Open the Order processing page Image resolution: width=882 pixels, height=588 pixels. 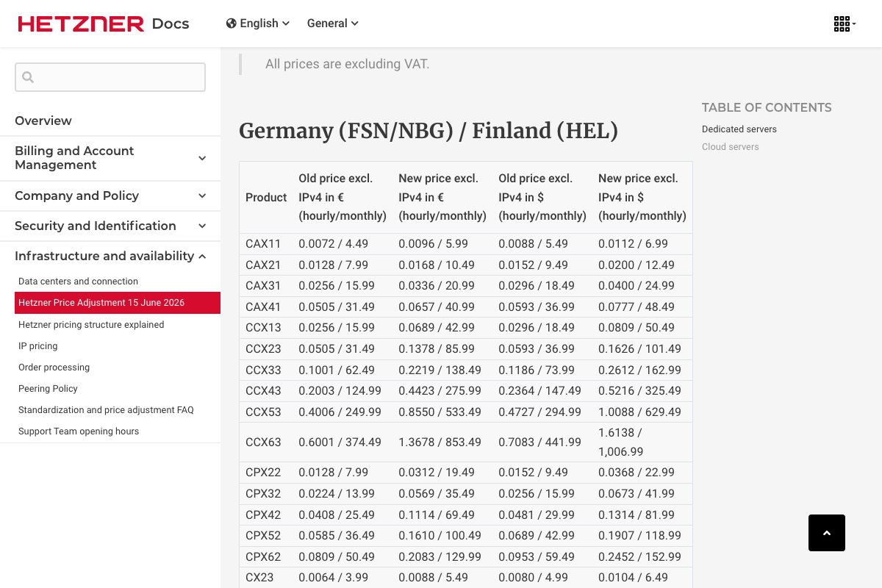54,367
